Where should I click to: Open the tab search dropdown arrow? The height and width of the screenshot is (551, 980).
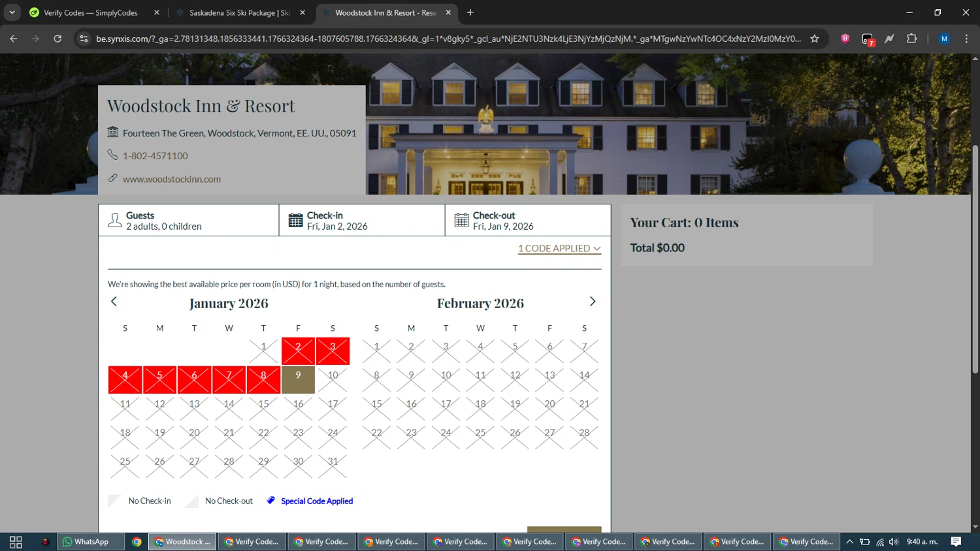pyautogui.click(x=12, y=12)
